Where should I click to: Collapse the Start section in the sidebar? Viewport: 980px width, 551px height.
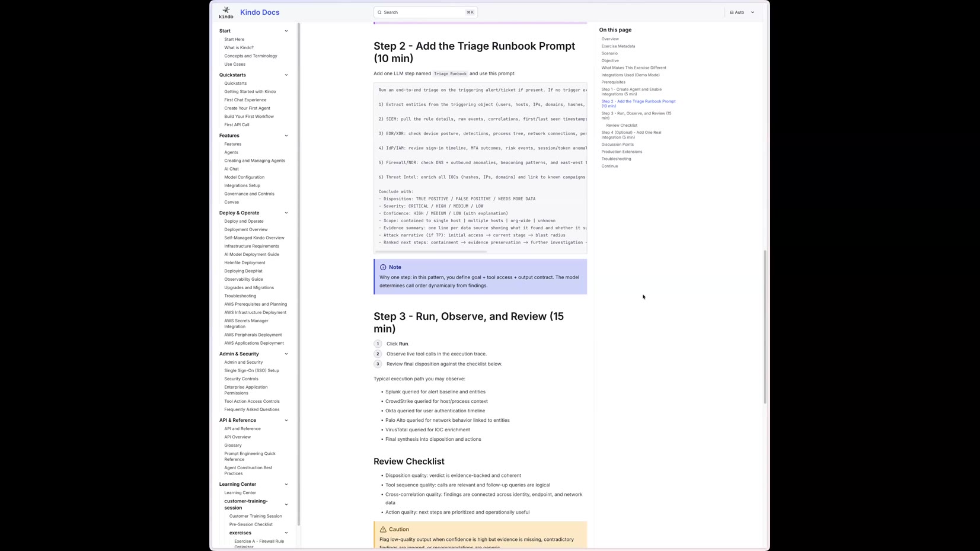pyautogui.click(x=286, y=31)
